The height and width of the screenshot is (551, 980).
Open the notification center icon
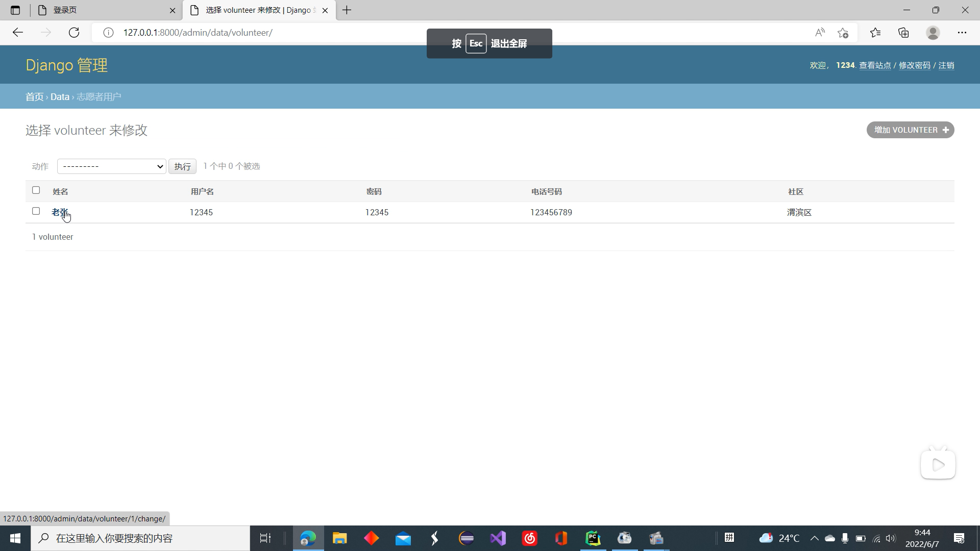[959, 538]
